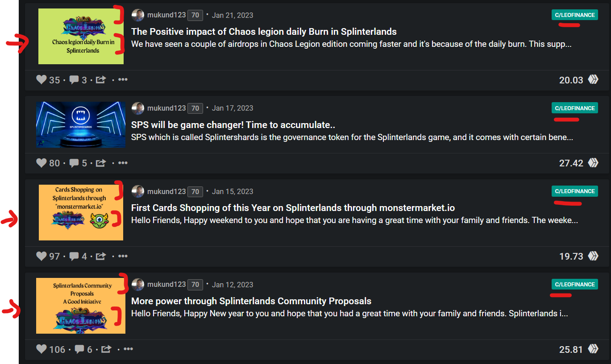Reblog the monstermarket.io Cards Shopping post
611x364 pixels.
(x=101, y=256)
